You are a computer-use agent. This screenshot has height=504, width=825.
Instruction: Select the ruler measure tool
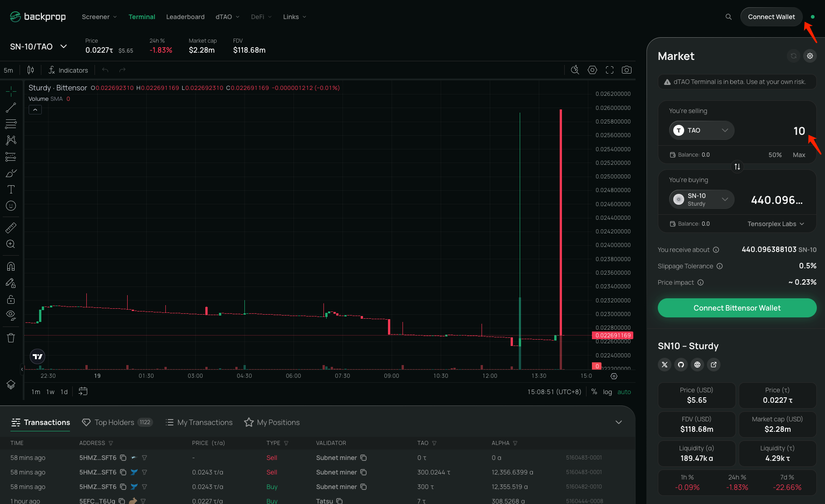[11, 227]
